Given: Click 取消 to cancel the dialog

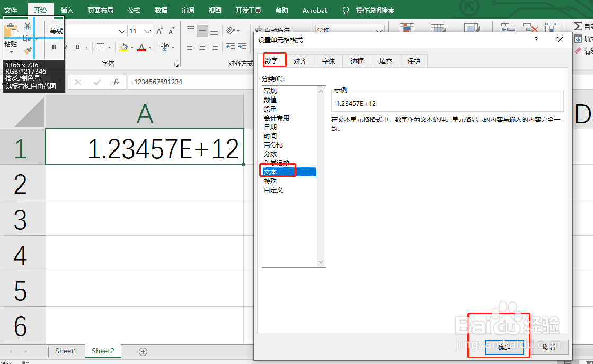Looking at the screenshot, I should coord(549,347).
